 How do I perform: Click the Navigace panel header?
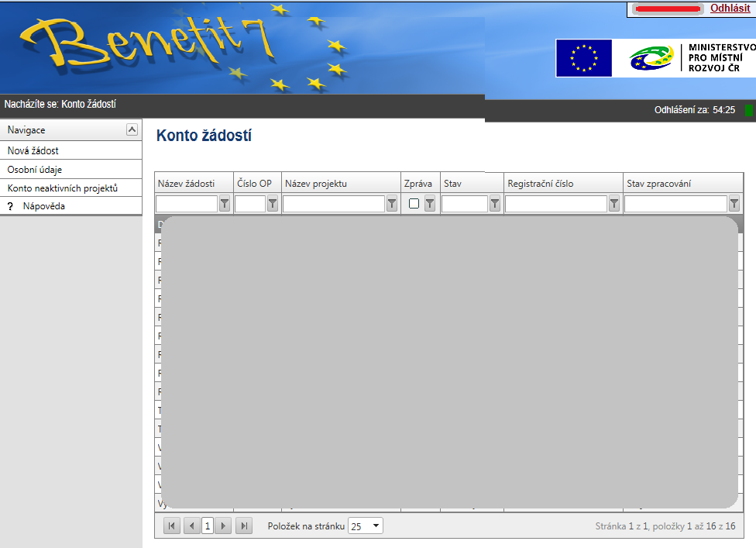71,129
